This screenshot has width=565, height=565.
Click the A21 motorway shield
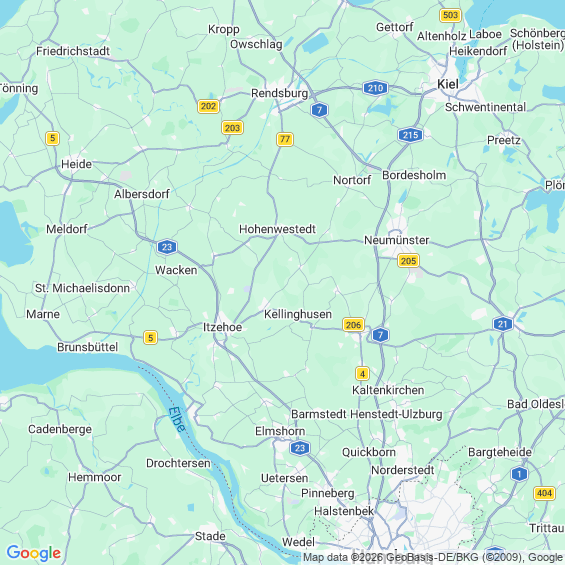[x=503, y=324]
